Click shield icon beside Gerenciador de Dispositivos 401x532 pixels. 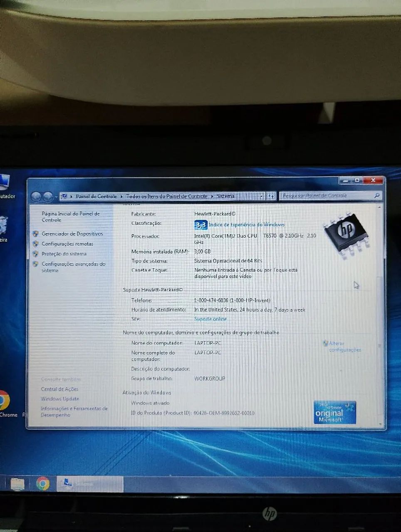(36, 234)
